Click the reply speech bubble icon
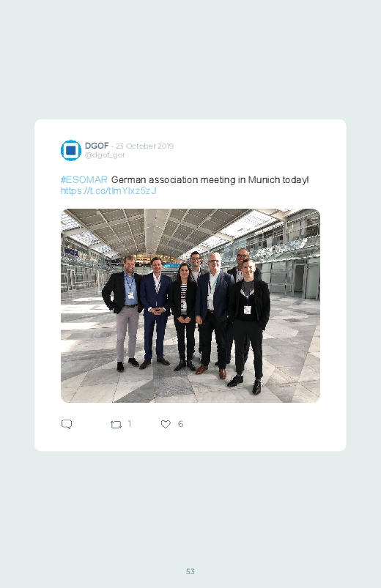 coord(67,424)
